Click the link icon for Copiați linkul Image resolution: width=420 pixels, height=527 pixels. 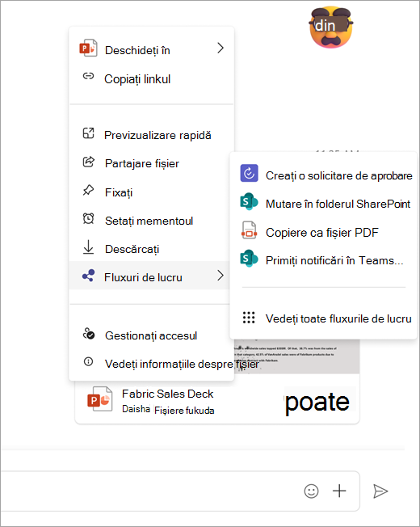[x=88, y=76]
